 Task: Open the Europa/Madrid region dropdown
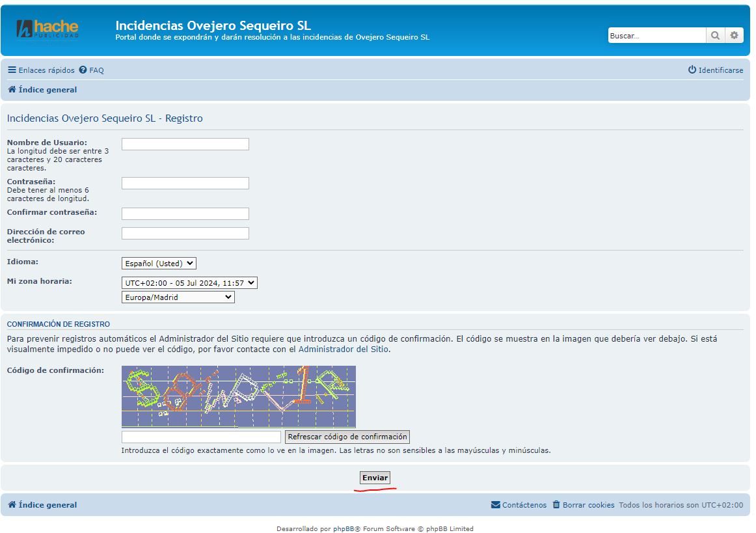click(178, 297)
